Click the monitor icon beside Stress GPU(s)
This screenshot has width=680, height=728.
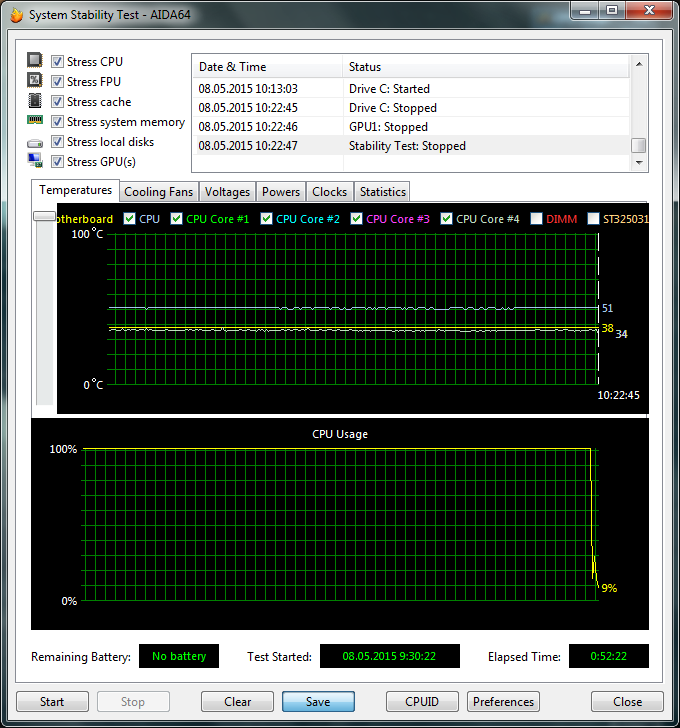(35, 161)
